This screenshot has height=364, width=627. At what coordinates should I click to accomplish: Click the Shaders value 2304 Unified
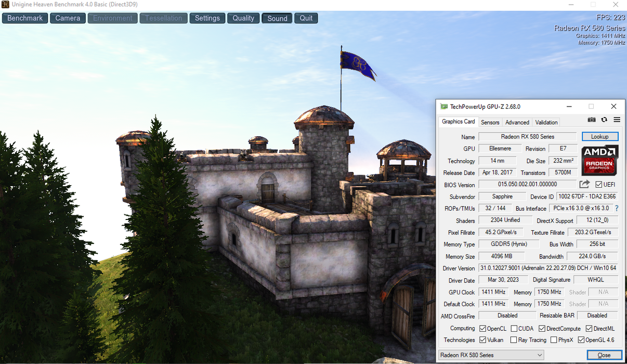(505, 220)
